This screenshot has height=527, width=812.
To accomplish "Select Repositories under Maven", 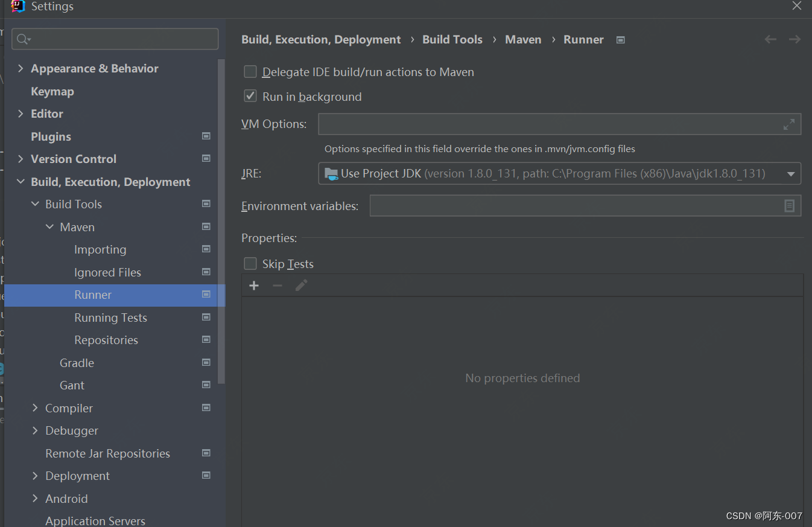I will (106, 340).
